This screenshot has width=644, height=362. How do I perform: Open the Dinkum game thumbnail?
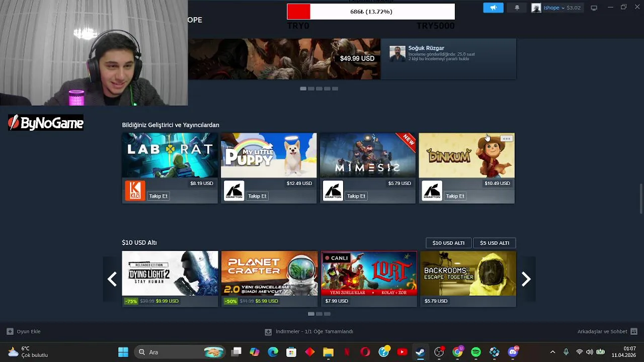[x=466, y=155]
